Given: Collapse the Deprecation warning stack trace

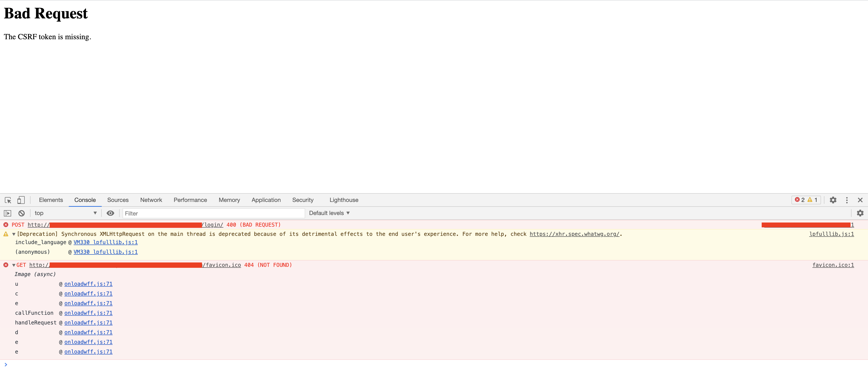Looking at the screenshot, I should click(14, 234).
